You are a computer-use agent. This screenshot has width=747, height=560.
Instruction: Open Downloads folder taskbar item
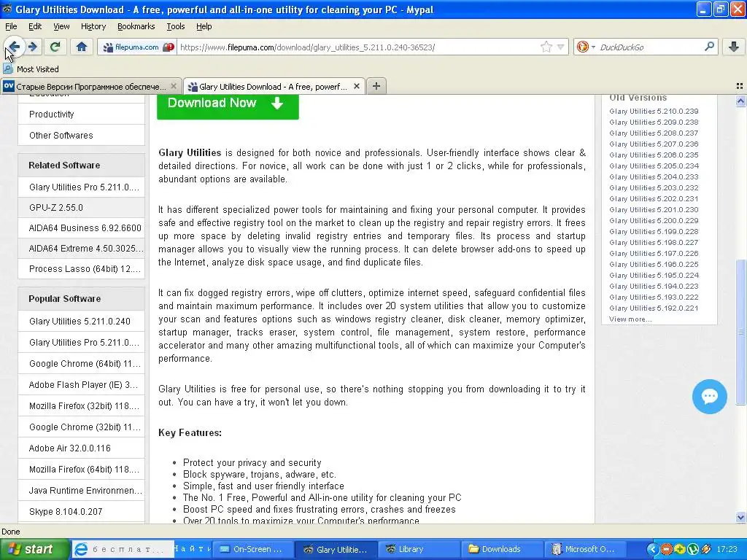point(502,550)
